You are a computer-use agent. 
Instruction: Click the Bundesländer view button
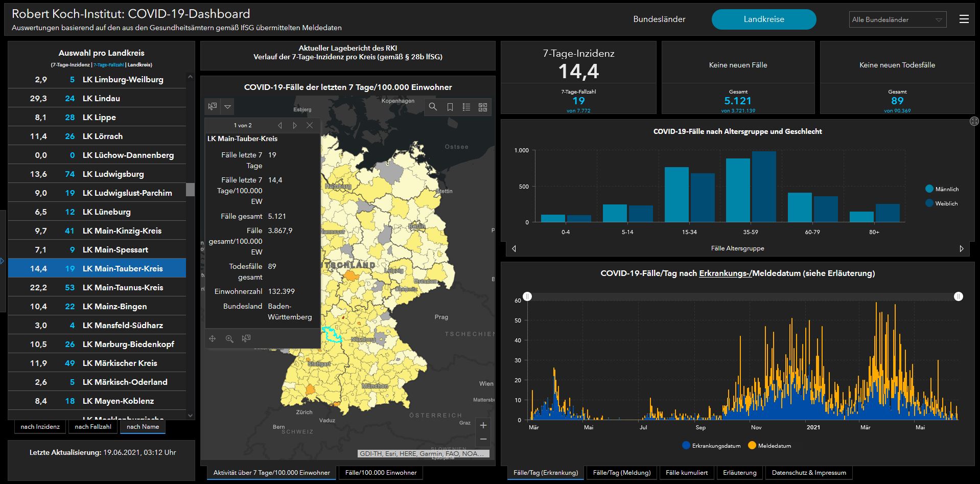click(x=659, y=19)
